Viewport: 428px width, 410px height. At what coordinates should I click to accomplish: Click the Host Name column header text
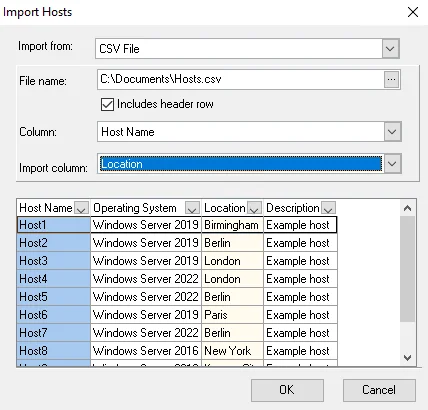point(46,208)
